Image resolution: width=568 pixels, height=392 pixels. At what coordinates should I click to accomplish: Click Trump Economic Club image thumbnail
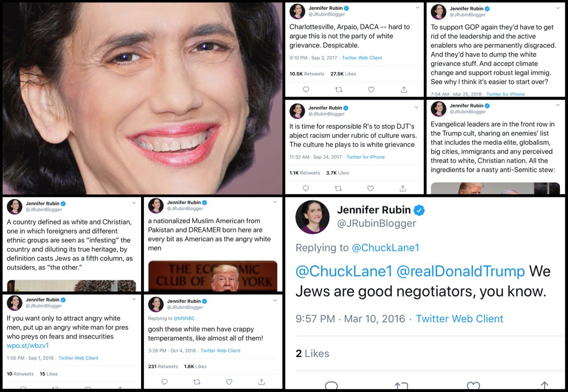(213, 276)
